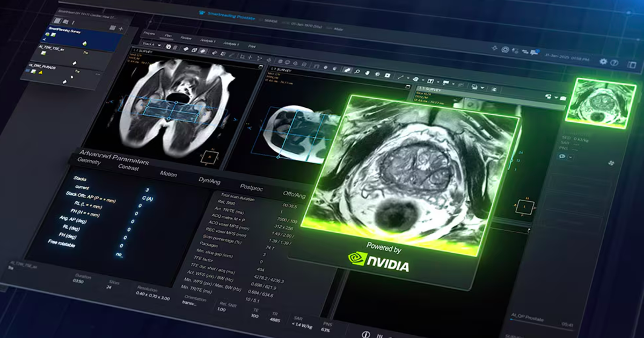The image size is (644, 338).
Task: Click the orientation cube in coronal viewport
Action: point(210,156)
